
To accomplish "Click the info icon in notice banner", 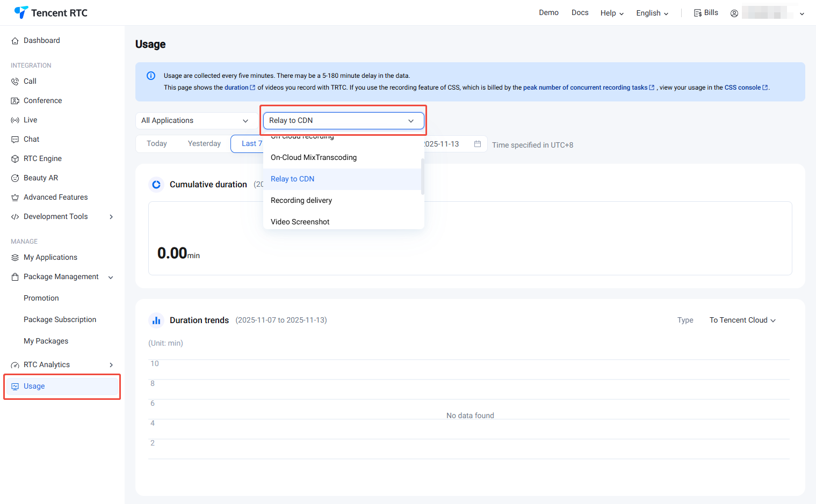I will 151,76.
